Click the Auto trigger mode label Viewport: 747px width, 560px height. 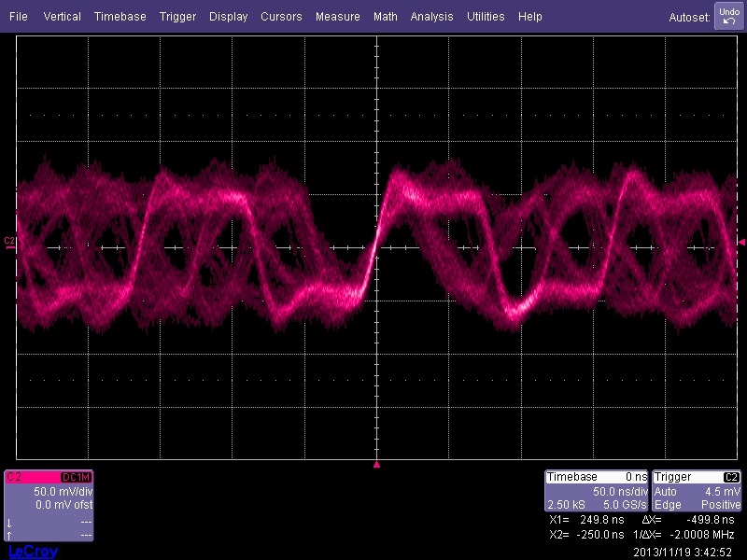pos(665,491)
